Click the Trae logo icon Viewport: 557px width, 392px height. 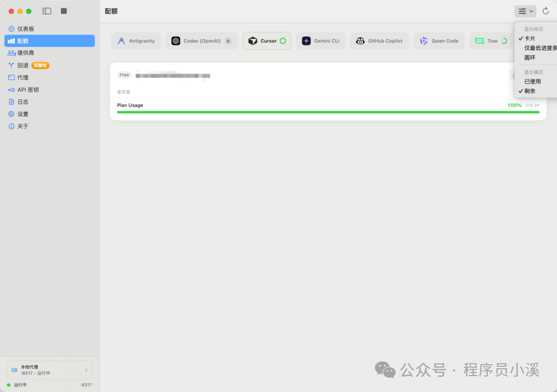[480, 41]
